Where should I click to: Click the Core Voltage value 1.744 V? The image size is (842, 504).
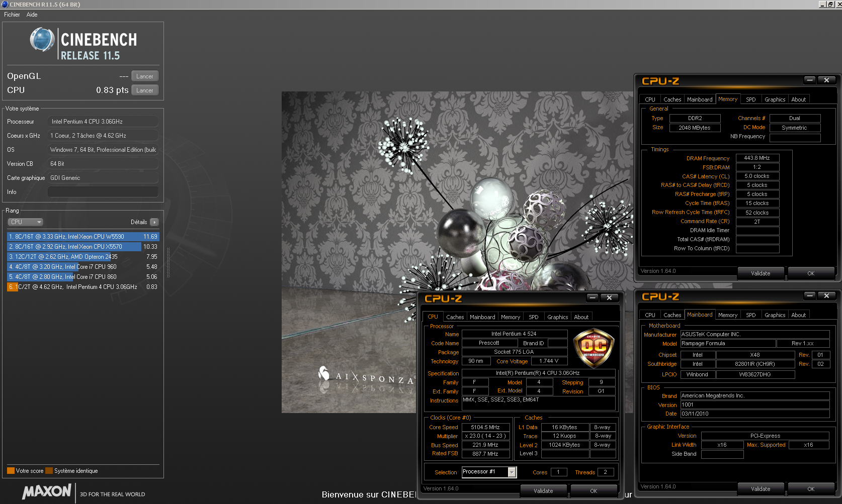coord(549,361)
